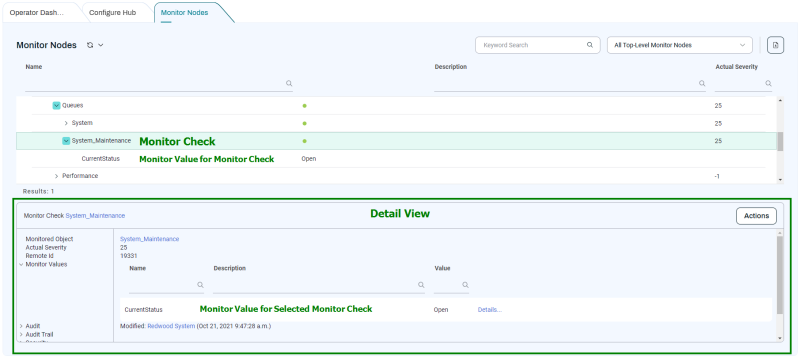Open the Redwood System modified-by link
Viewport: 800px width, 360px height.
171,326
